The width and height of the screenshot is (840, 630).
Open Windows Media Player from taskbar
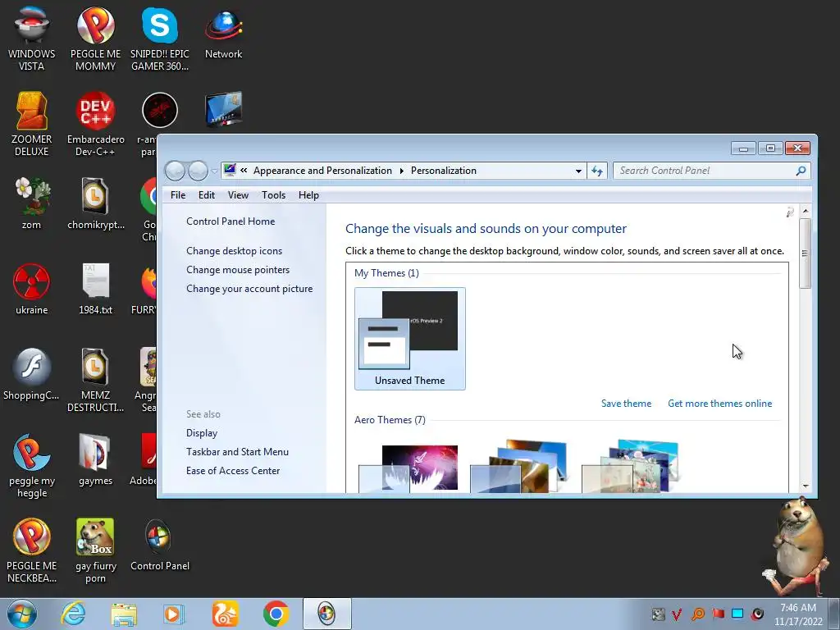tap(174, 614)
